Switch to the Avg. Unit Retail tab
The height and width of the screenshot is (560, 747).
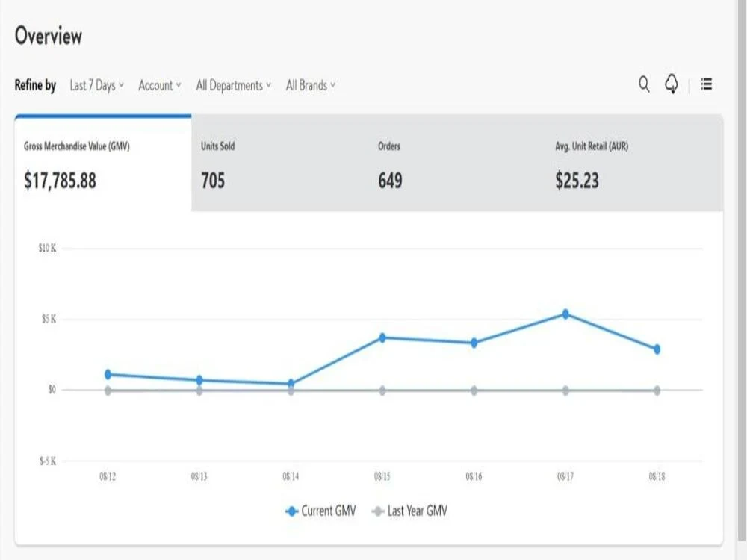(x=634, y=164)
